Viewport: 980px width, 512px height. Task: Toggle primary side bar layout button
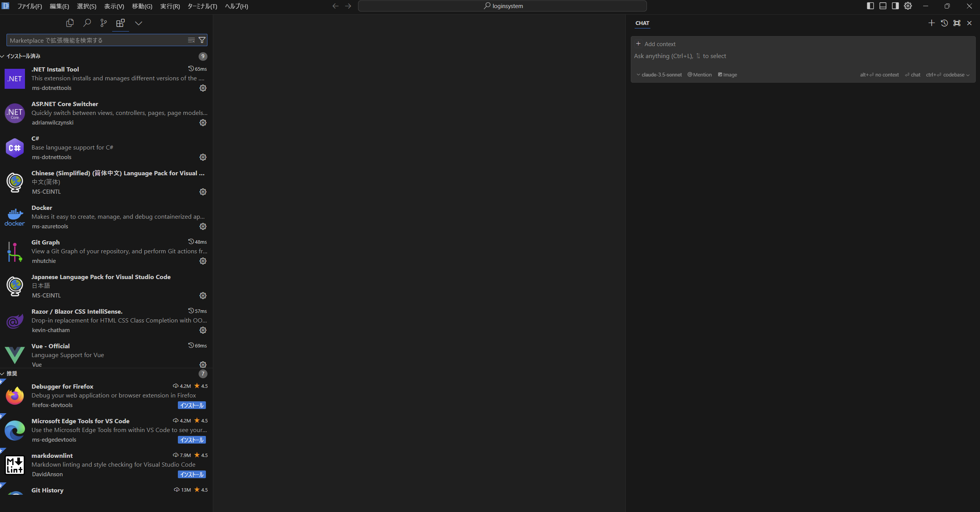[871, 6]
